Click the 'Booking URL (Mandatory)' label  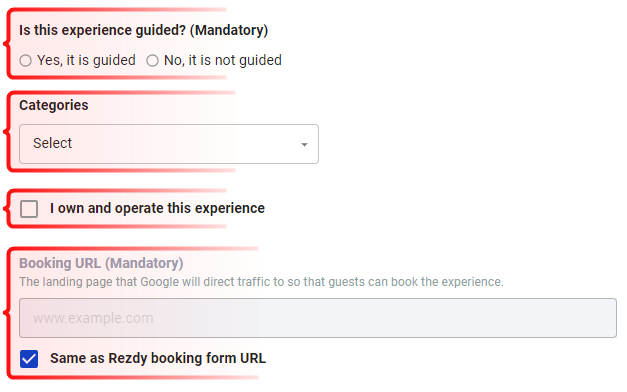coord(101,263)
